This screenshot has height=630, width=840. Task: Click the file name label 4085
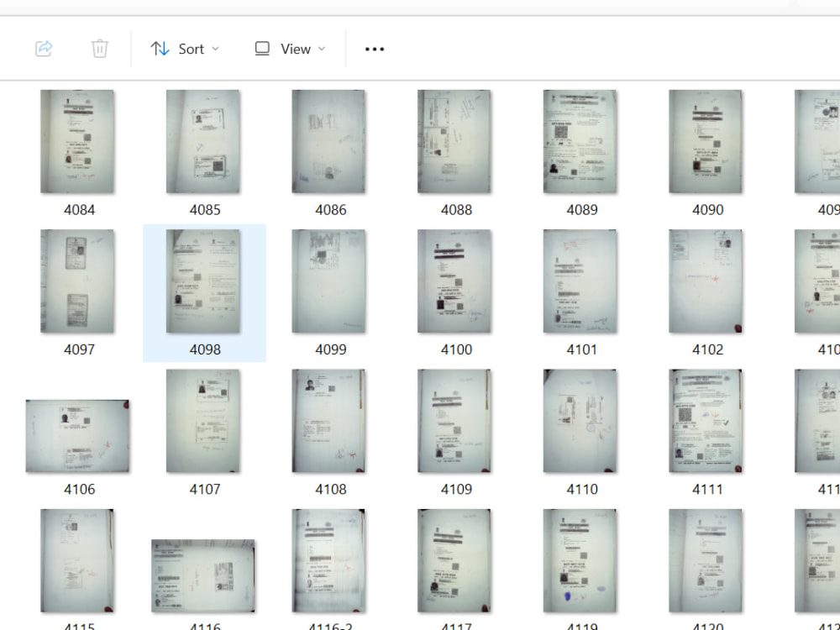[x=205, y=210]
